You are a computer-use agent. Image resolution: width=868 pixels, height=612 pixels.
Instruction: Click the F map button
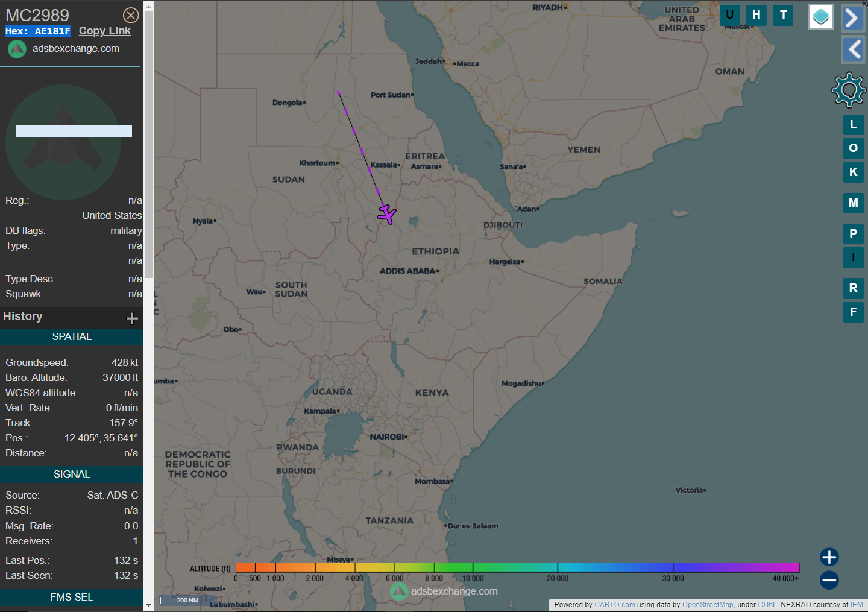(x=854, y=312)
